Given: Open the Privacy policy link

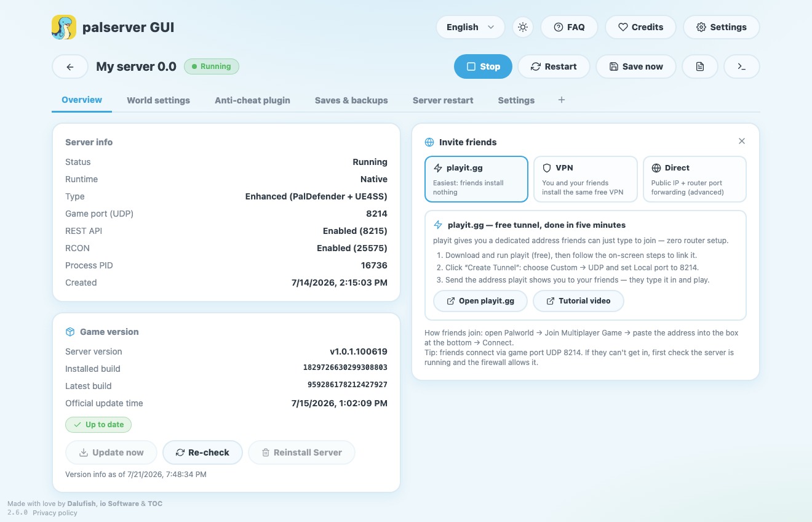Looking at the screenshot, I should tap(55, 513).
